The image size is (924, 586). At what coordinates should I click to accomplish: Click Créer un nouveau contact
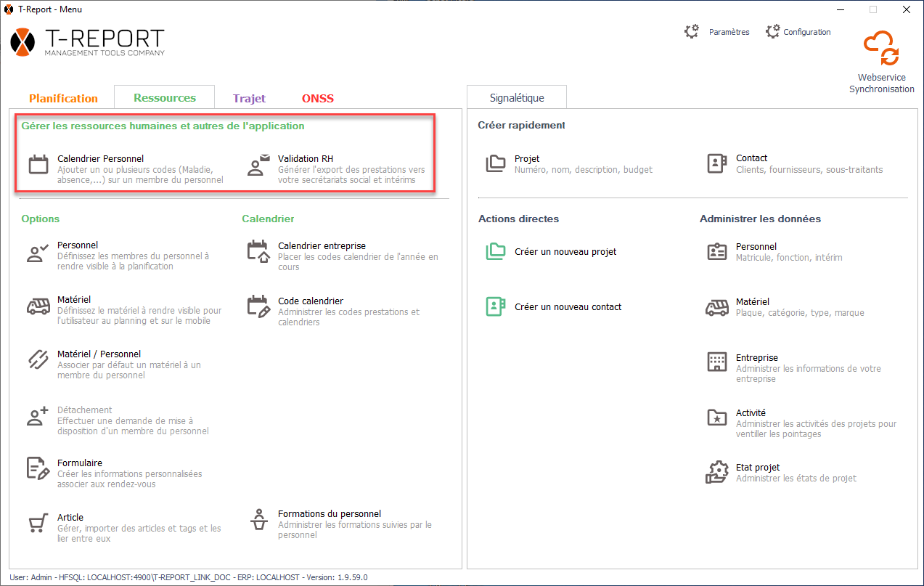point(568,306)
